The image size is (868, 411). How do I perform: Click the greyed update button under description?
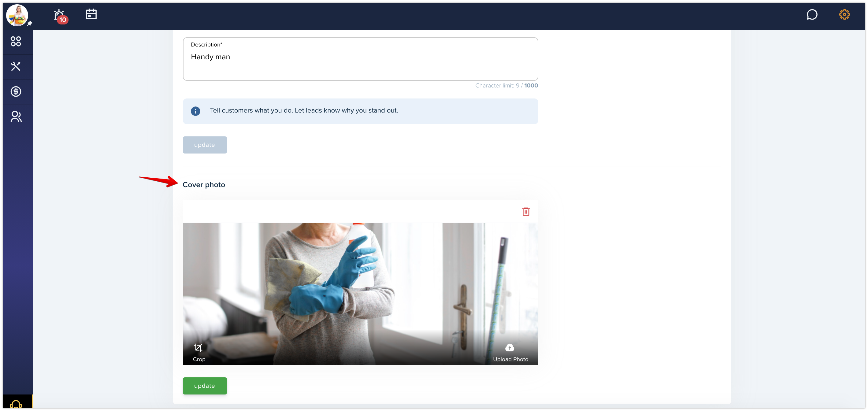click(205, 145)
